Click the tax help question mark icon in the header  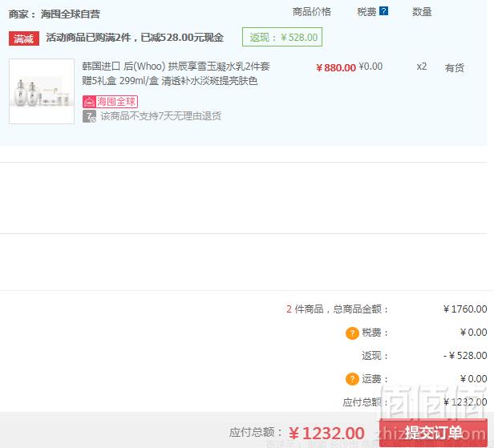383,11
